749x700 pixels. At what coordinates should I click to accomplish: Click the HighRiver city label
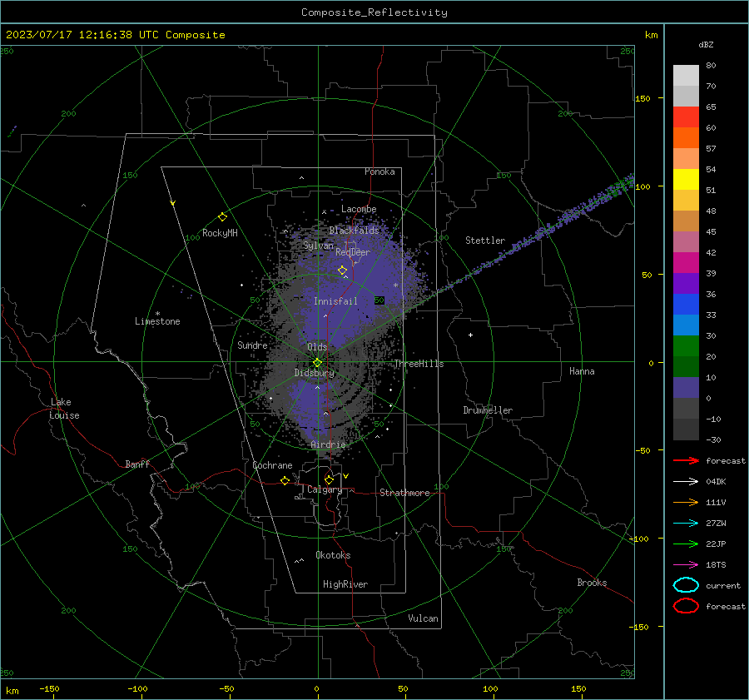[x=345, y=584]
